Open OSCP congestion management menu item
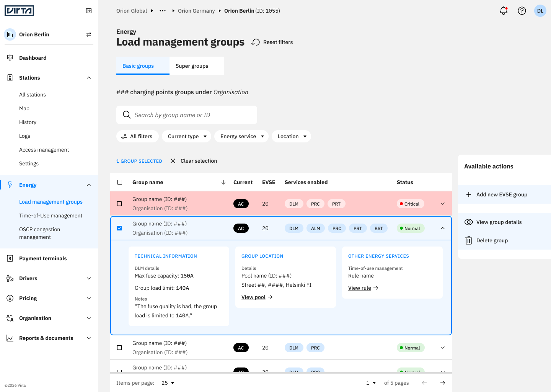The height and width of the screenshot is (392, 551). (39, 233)
